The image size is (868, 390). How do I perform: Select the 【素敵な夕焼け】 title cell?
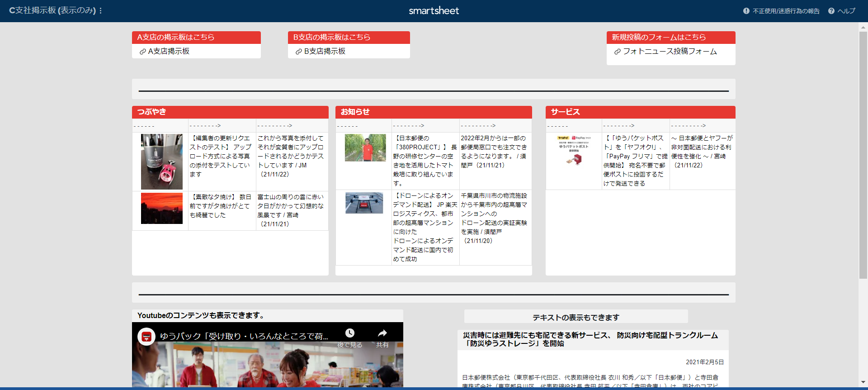click(222, 211)
